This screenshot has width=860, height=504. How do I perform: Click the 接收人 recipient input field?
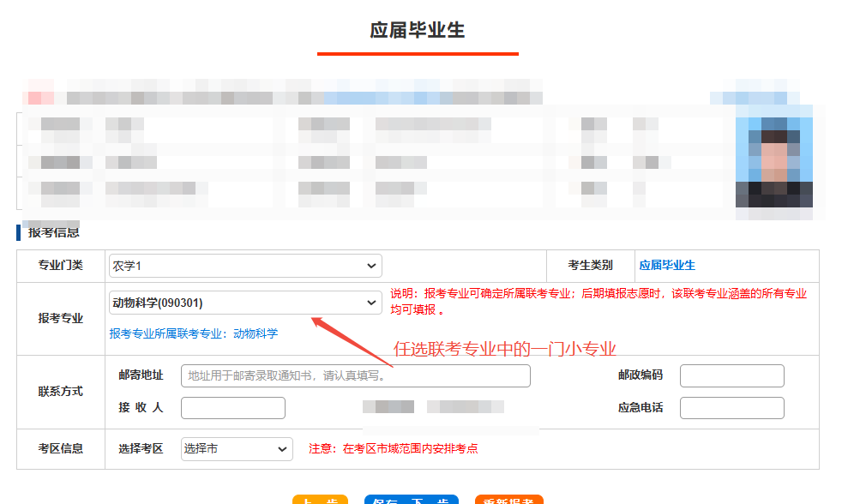(x=232, y=407)
